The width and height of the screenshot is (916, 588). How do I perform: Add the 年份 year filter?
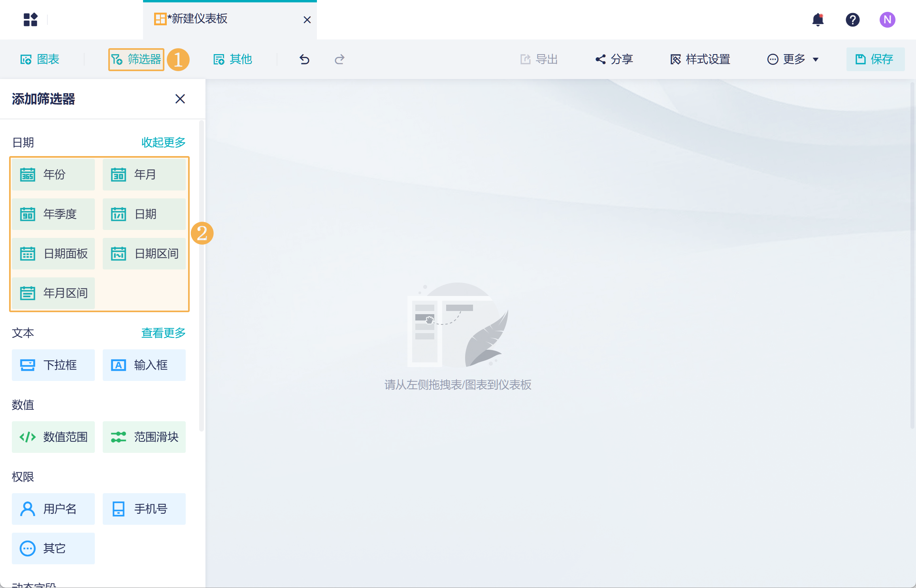pyautogui.click(x=53, y=174)
